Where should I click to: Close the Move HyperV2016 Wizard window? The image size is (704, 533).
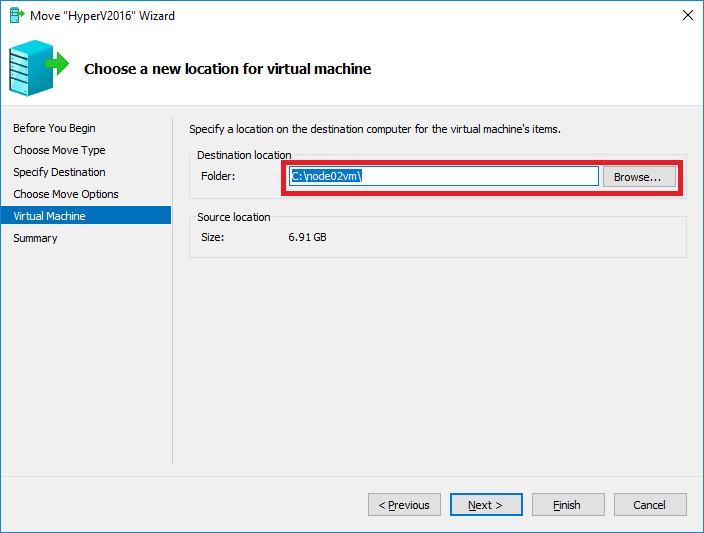[x=687, y=15]
